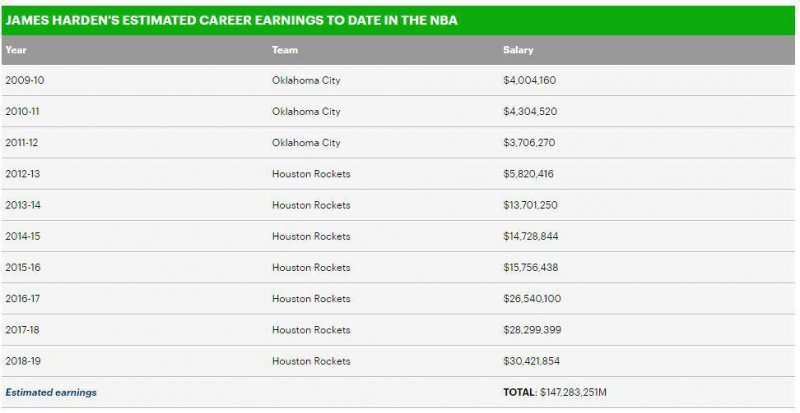Click the Estimated earnings label

pyautogui.click(x=51, y=392)
